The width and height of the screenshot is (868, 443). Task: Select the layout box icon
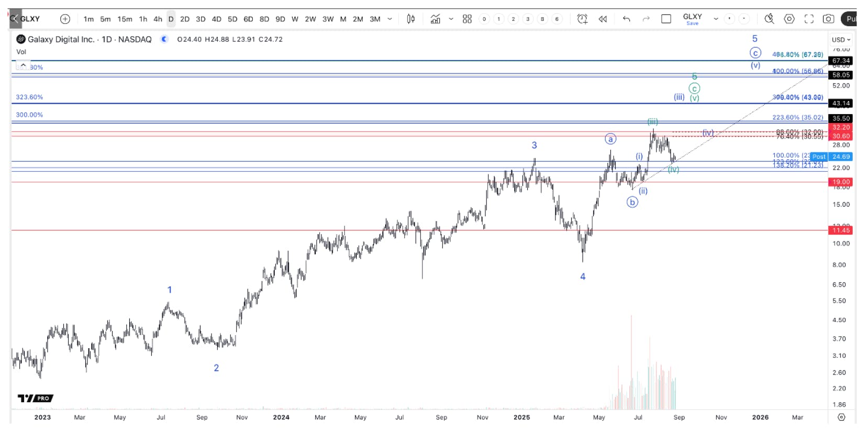666,19
